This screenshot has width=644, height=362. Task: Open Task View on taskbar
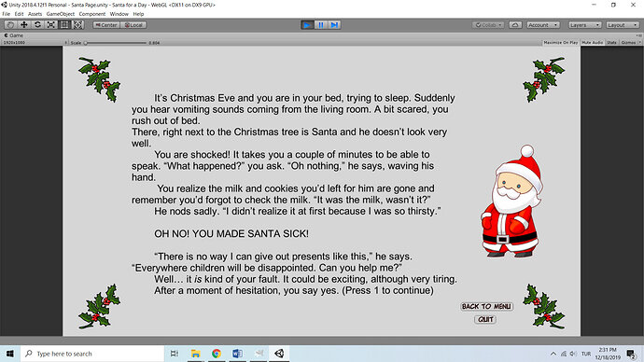click(175, 354)
